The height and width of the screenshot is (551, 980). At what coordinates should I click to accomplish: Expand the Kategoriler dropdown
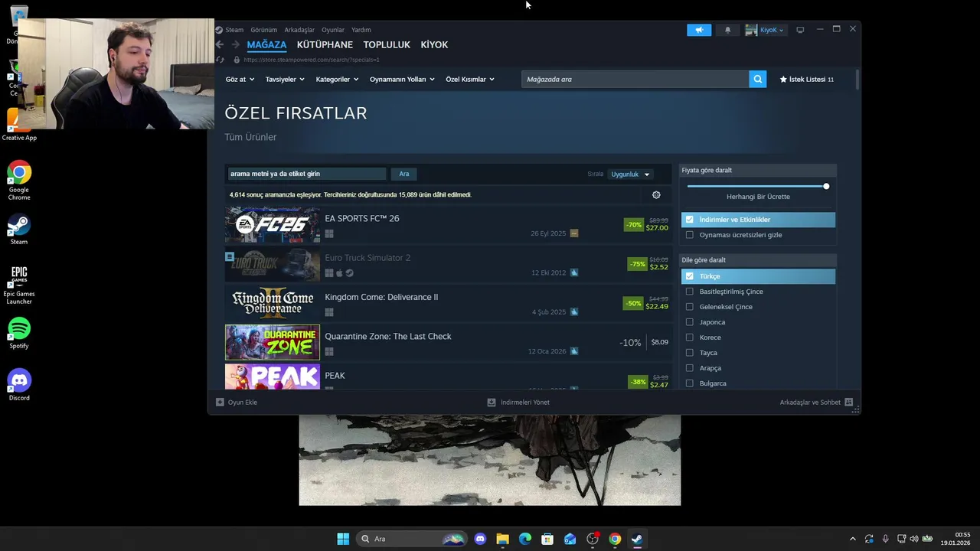pos(337,79)
